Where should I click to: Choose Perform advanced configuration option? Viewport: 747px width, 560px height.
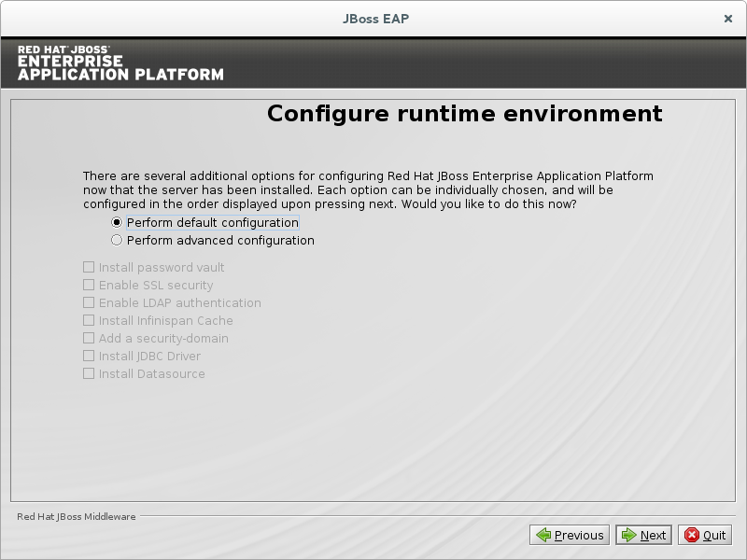117,241
